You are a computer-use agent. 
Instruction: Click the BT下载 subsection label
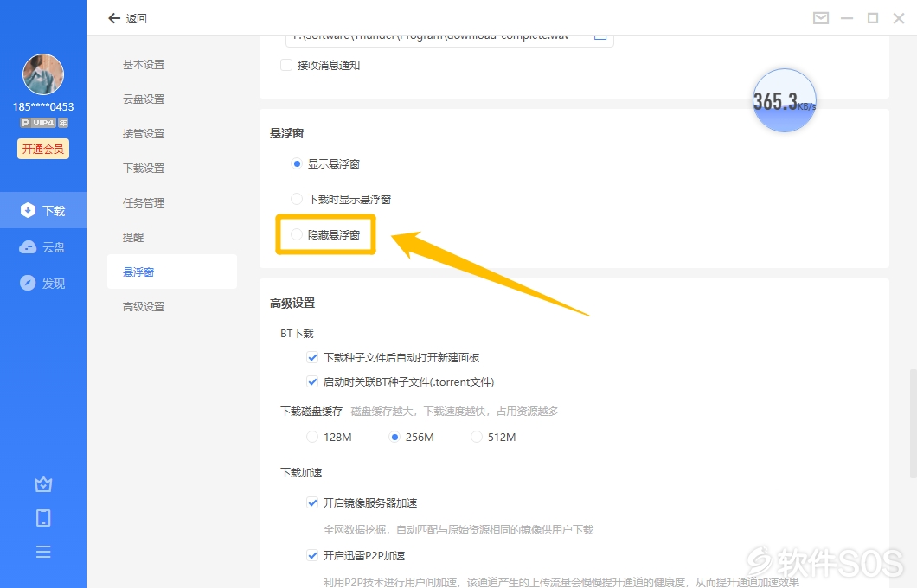coord(297,333)
